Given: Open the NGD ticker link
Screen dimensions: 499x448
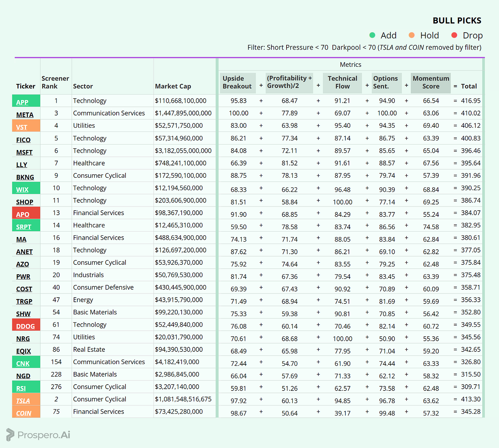Looking at the screenshot, I should 23,376.
